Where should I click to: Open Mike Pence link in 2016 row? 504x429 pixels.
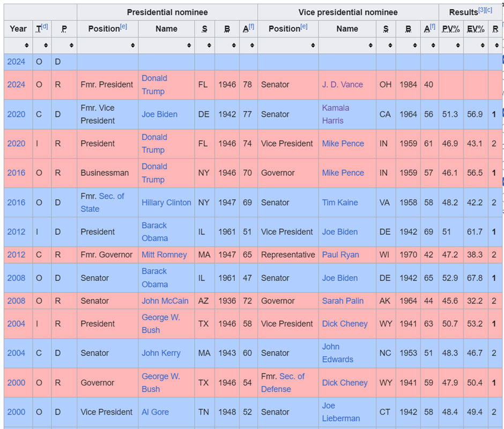[343, 173]
